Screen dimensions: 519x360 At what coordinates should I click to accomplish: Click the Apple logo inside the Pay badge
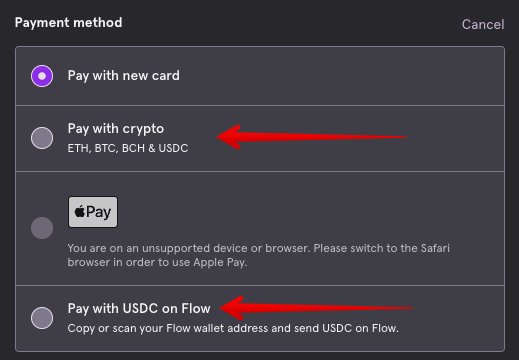[80, 211]
